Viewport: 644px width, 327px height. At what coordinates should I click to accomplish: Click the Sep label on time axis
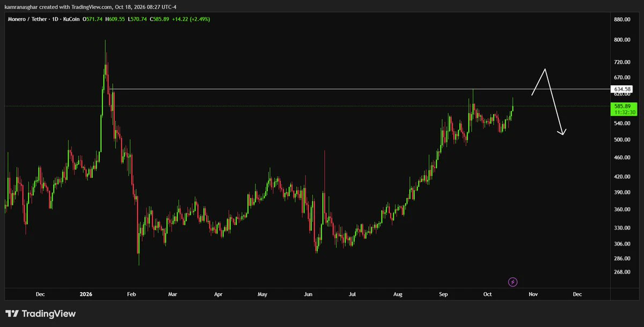[x=443, y=294]
